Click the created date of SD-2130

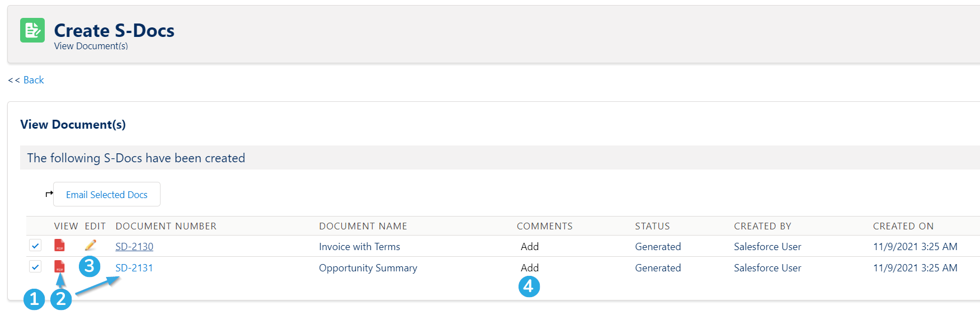(915, 247)
